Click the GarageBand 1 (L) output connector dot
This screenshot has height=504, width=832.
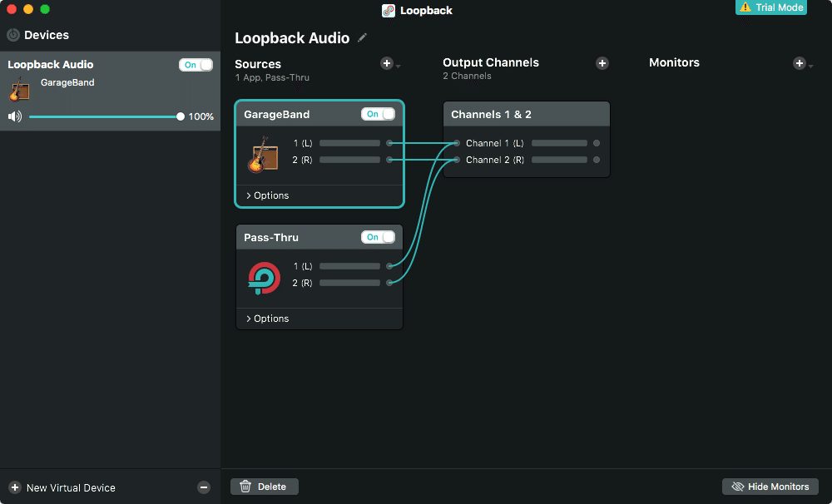click(389, 143)
